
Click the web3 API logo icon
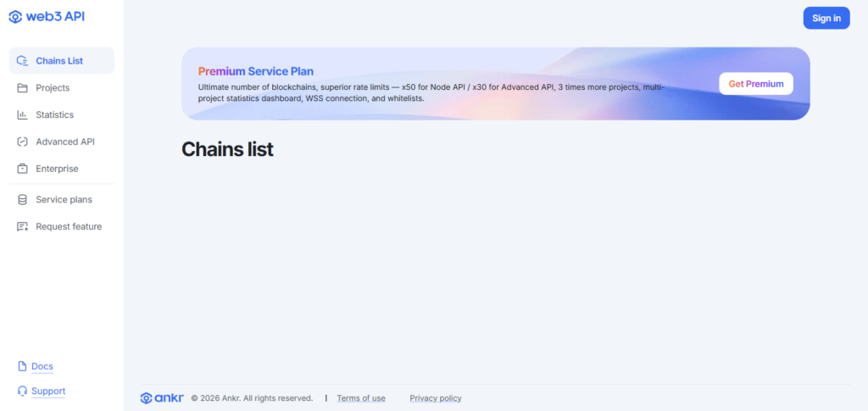click(15, 17)
